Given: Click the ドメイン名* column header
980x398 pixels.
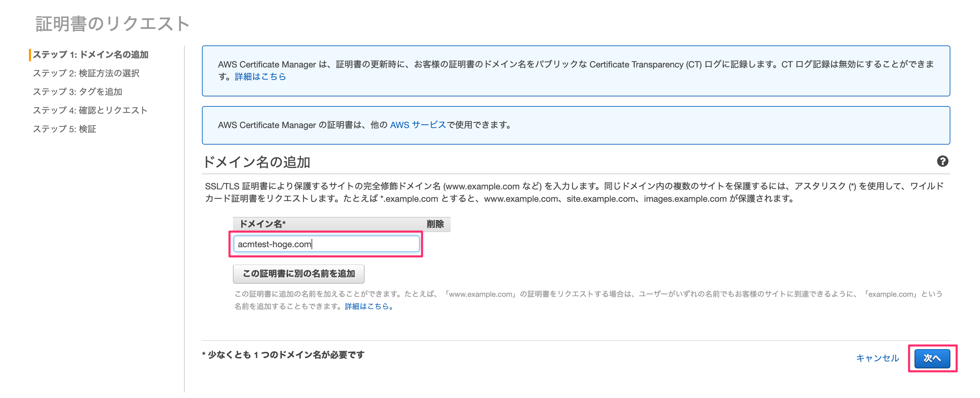Looking at the screenshot, I should pos(262,224).
